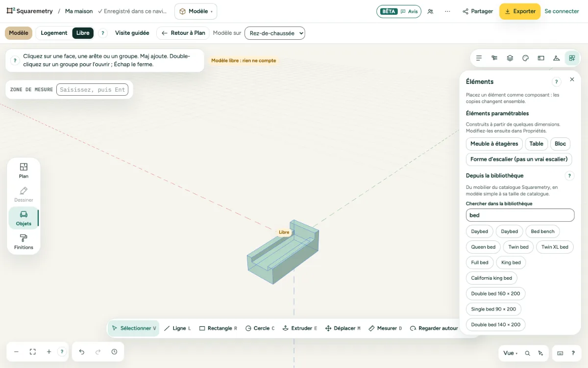Activate the Mesurer tool
This screenshot has height=368, width=588.
[385, 328]
